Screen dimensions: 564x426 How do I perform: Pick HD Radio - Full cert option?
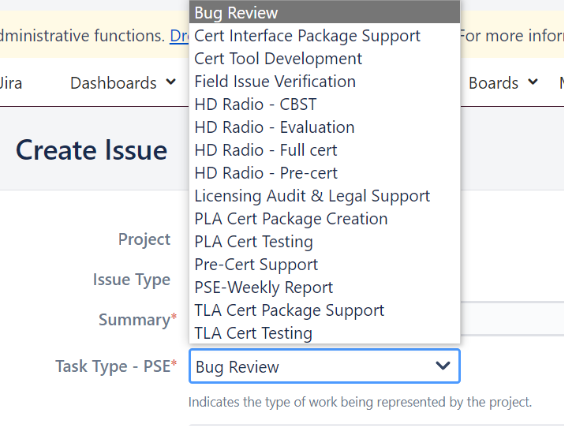(x=324, y=150)
